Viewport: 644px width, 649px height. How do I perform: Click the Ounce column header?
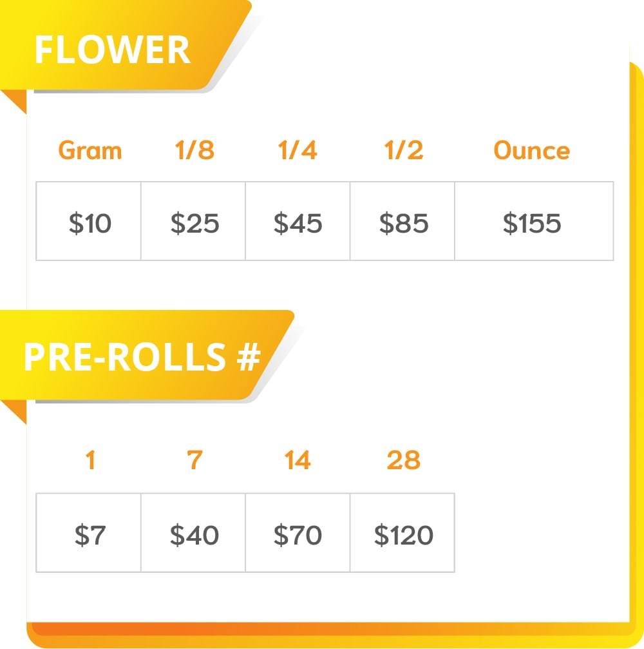(x=532, y=150)
